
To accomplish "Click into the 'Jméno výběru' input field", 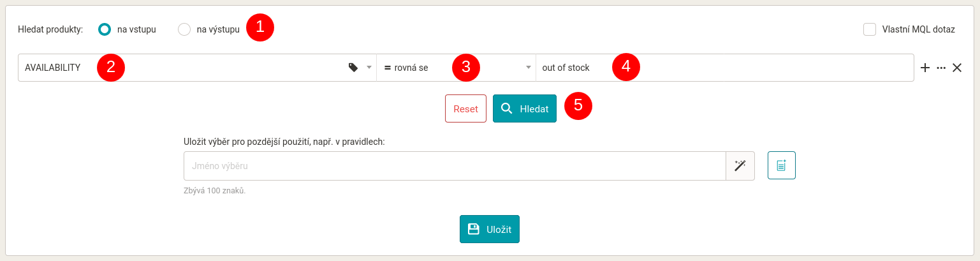I will click(455, 166).
